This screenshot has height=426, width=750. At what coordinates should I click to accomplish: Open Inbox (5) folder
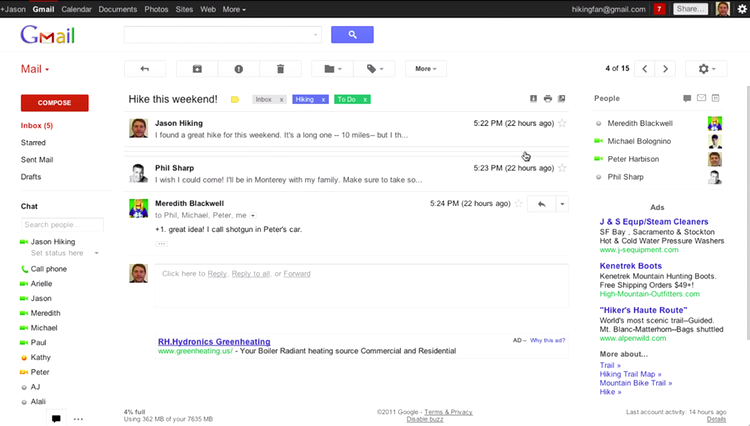(37, 125)
